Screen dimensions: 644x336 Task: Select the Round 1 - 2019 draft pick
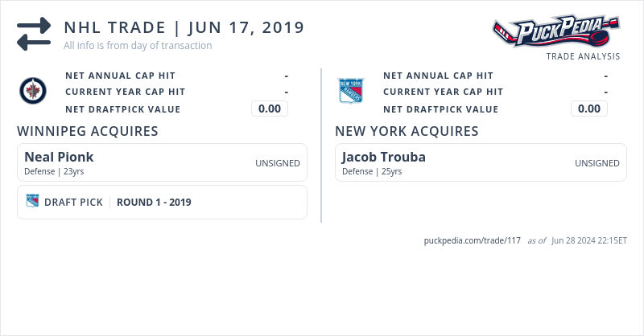coord(154,203)
